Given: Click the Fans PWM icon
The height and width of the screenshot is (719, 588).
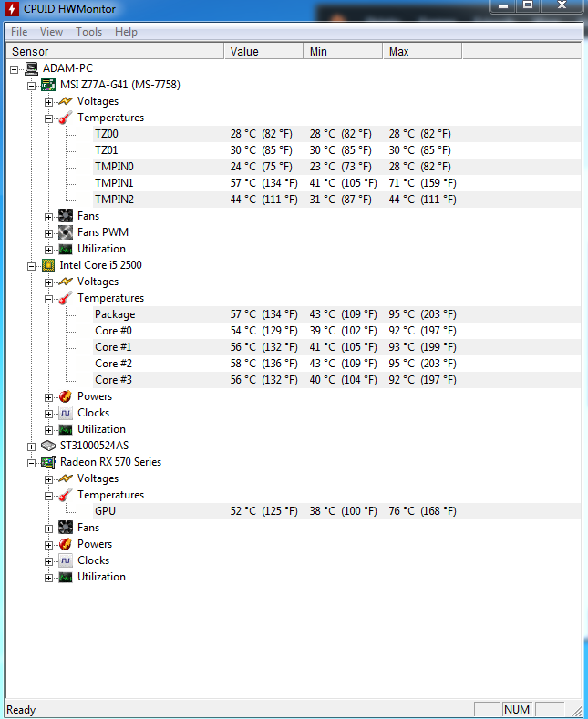Looking at the screenshot, I should tap(66, 232).
